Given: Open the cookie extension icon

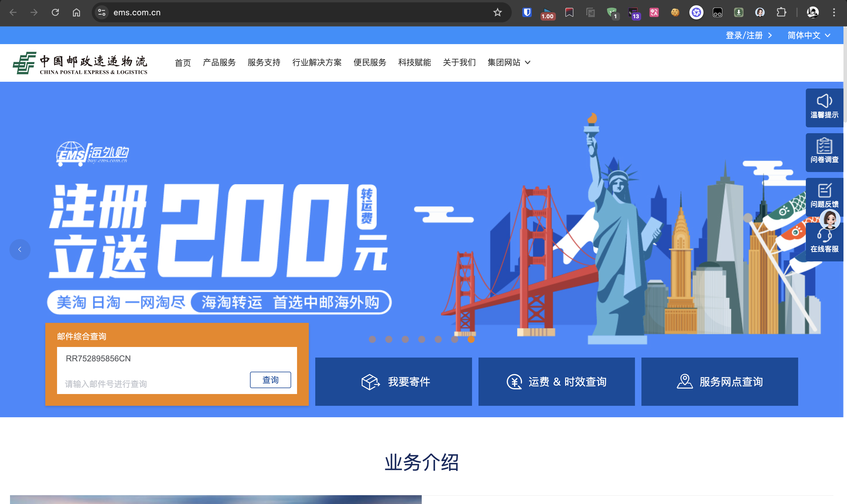Looking at the screenshot, I should pos(675,13).
